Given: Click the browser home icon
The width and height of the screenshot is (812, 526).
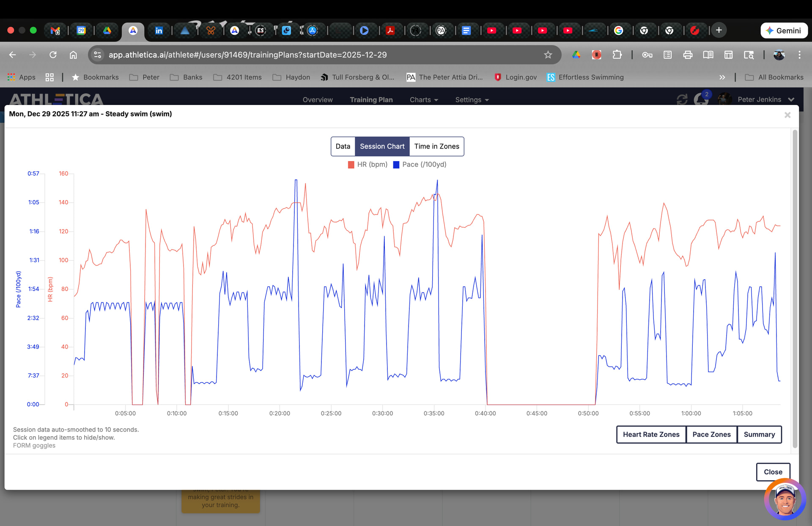Looking at the screenshot, I should point(73,55).
